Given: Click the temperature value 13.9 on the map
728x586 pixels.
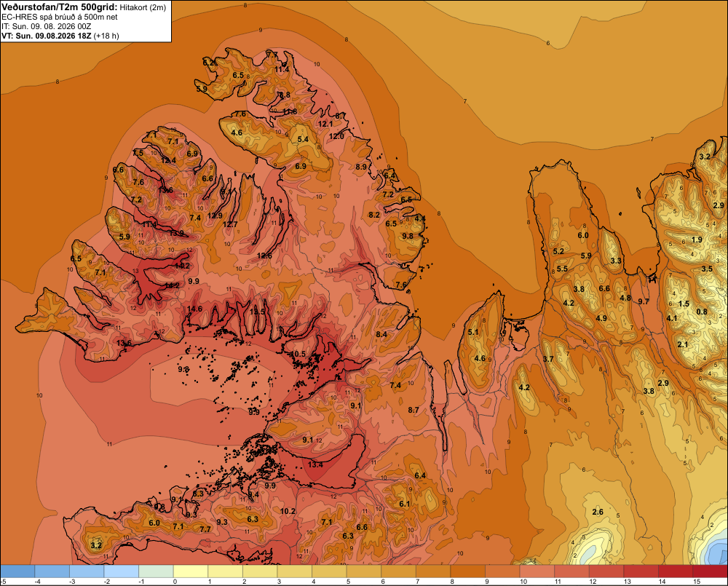Looking at the screenshot, I should [176, 233].
